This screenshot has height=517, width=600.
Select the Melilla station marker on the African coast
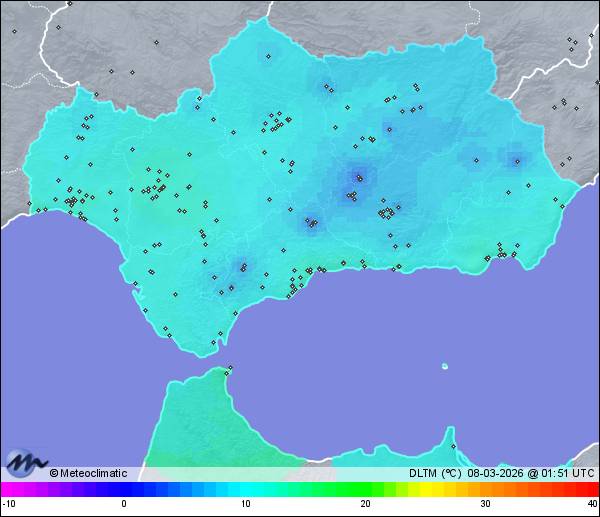[453, 446]
